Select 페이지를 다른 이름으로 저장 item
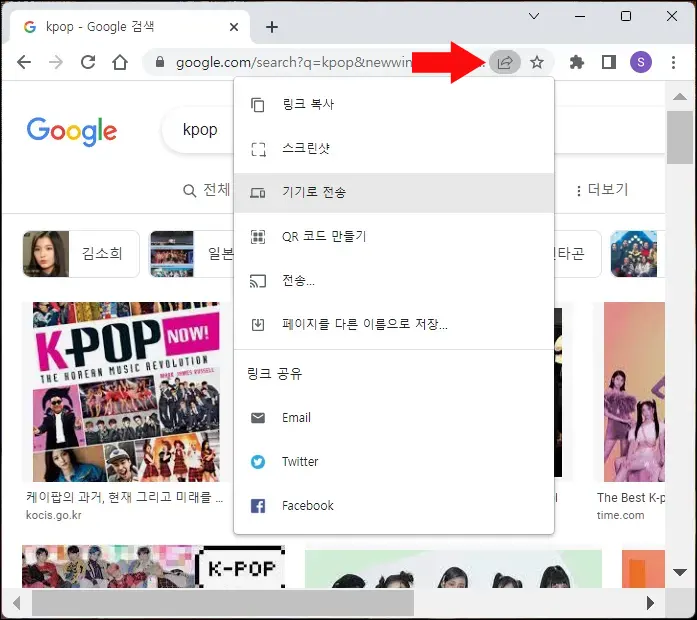The height and width of the screenshot is (620, 697). click(x=394, y=324)
